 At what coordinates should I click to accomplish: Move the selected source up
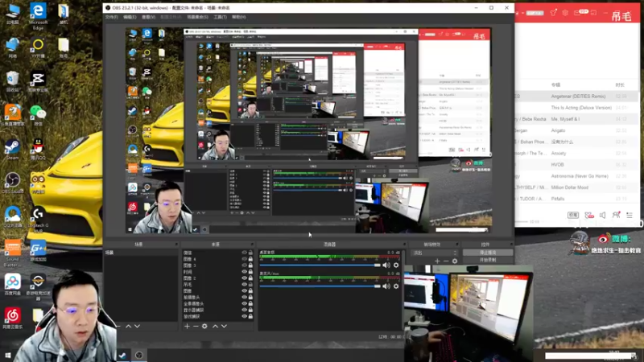click(215, 327)
